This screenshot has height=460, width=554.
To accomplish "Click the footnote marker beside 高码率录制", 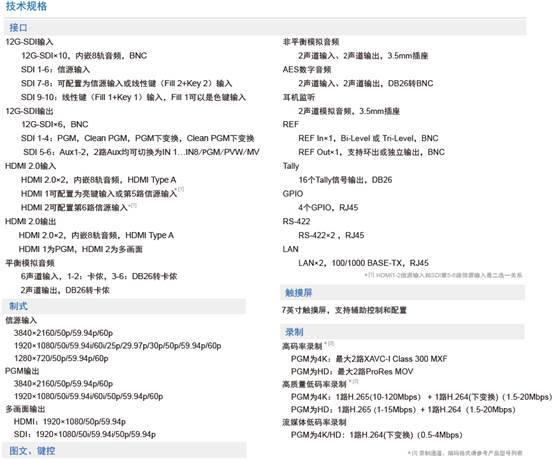I will (329, 343).
